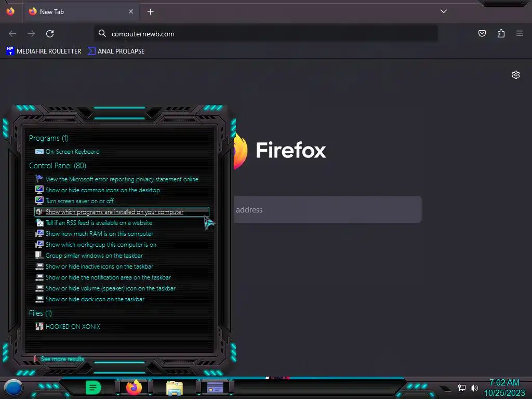This screenshot has width=532, height=399.
Task: Click the volume speaker tray icon
Action: point(474,388)
